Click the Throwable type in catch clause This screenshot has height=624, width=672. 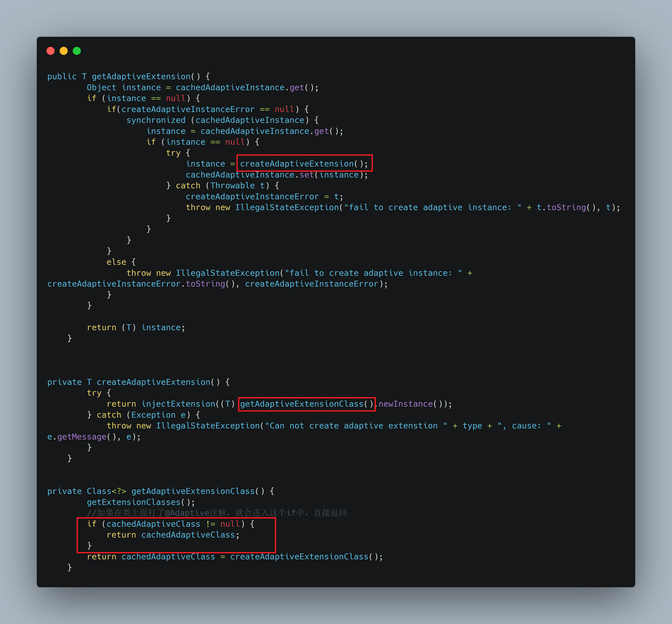point(232,186)
